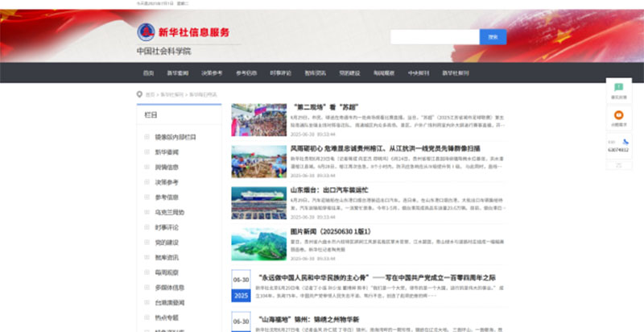The image size is (644, 332).
Task: Open 每周观察 in the top navigation bar
Action: tap(384, 73)
